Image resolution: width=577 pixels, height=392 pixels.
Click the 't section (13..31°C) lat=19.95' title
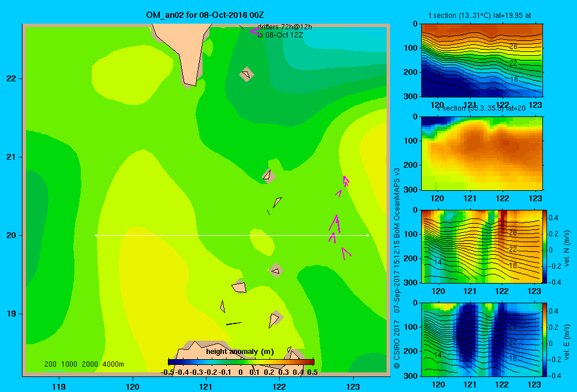coord(480,16)
